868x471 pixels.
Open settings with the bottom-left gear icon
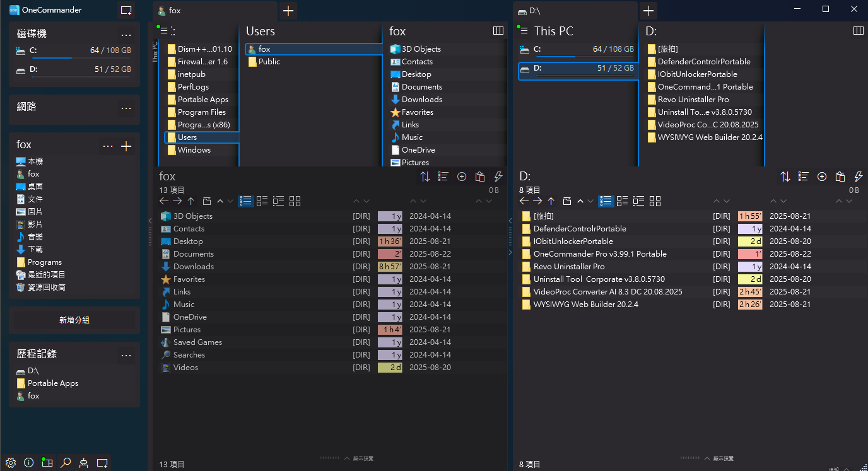(11, 463)
